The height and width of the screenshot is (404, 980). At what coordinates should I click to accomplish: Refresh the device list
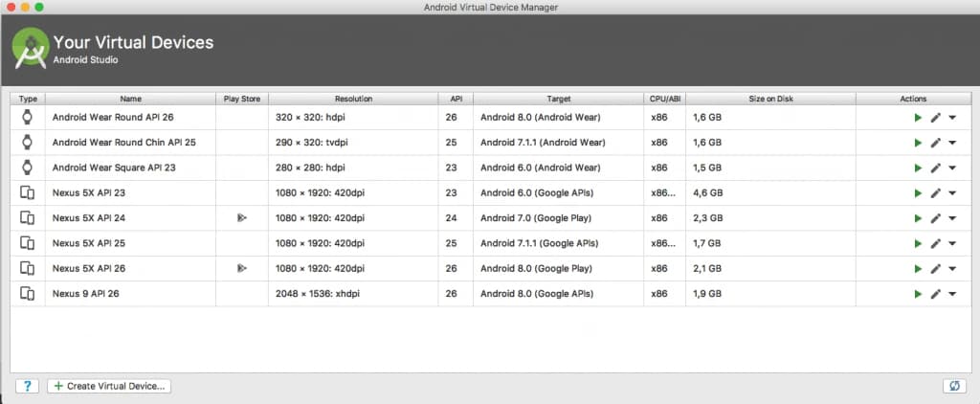pos(954,386)
